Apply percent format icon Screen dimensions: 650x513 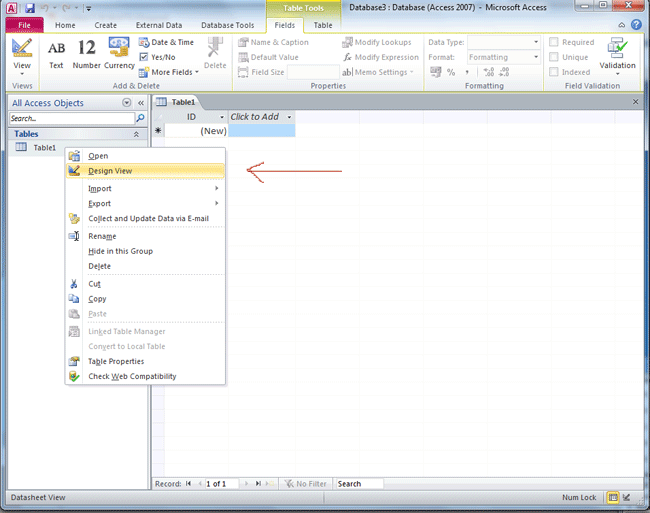pyautogui.click(x=451, y=72)
